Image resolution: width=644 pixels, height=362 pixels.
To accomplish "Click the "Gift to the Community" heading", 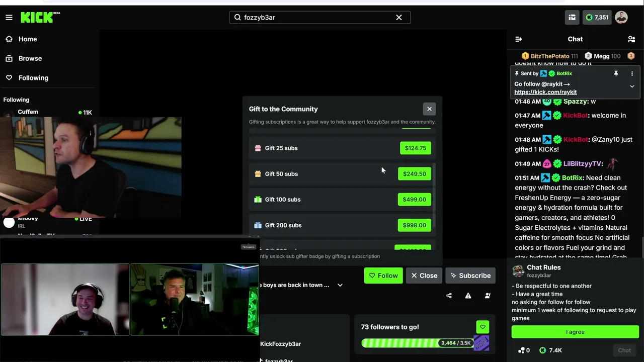I will click(283, 109).
